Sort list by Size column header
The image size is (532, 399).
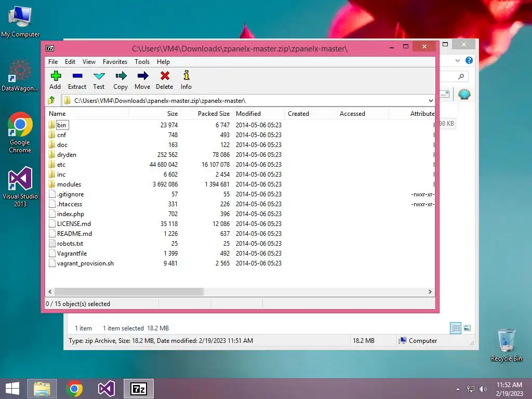point(155,114)
